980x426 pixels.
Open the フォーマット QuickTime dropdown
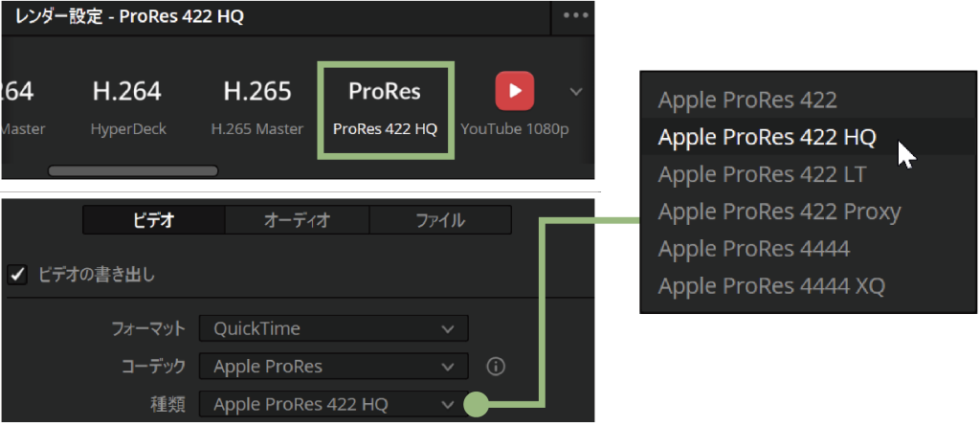click(x=333, y=328)
